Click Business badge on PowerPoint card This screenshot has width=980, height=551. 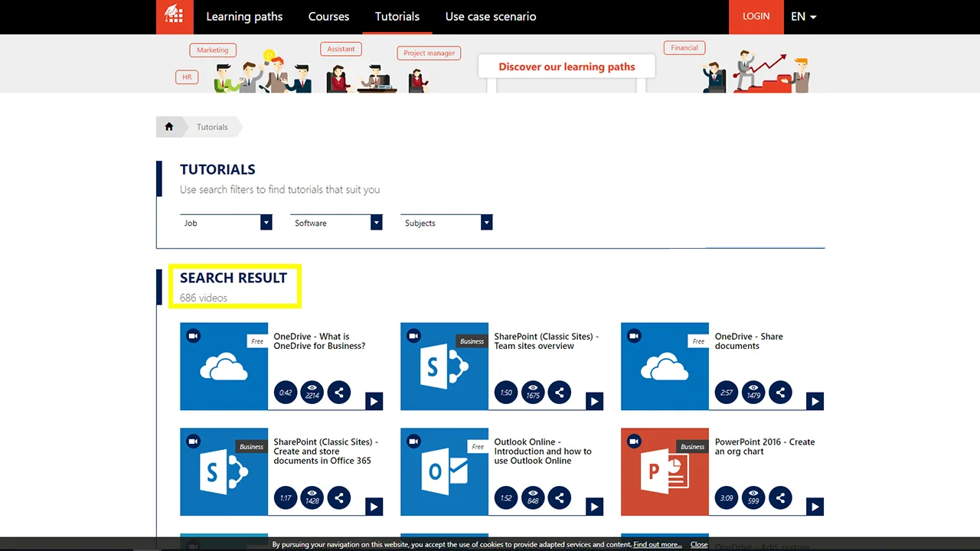(x=692, y=447)
